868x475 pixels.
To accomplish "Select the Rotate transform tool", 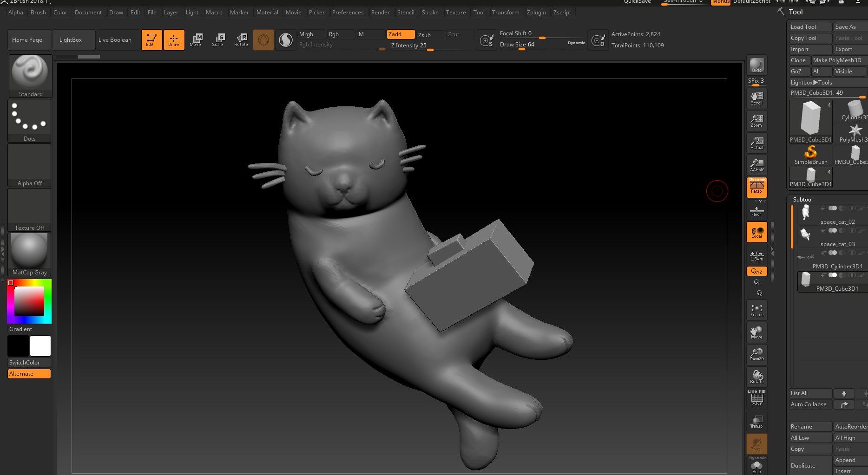I will point(241,39).
